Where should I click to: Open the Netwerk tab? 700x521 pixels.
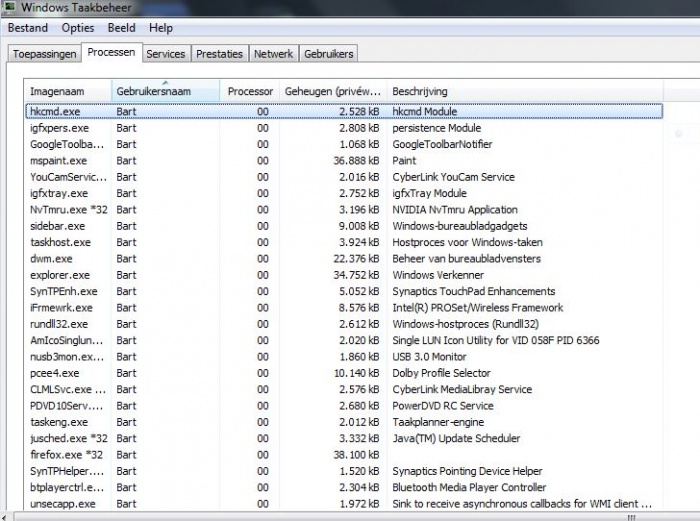273,54
